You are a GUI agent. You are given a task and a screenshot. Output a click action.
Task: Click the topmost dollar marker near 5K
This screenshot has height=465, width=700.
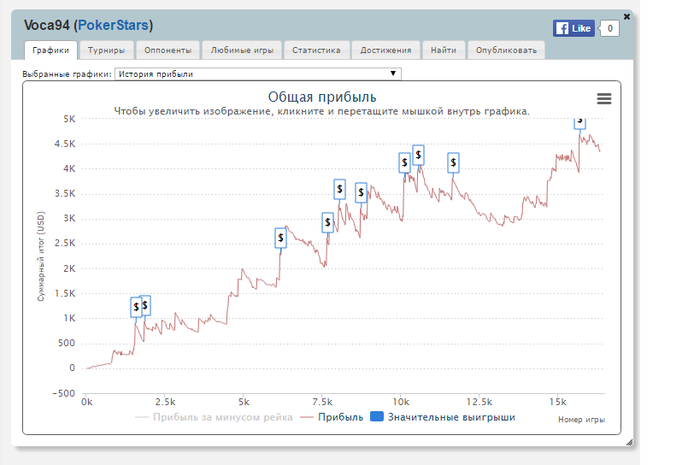[x=579, y=123]
